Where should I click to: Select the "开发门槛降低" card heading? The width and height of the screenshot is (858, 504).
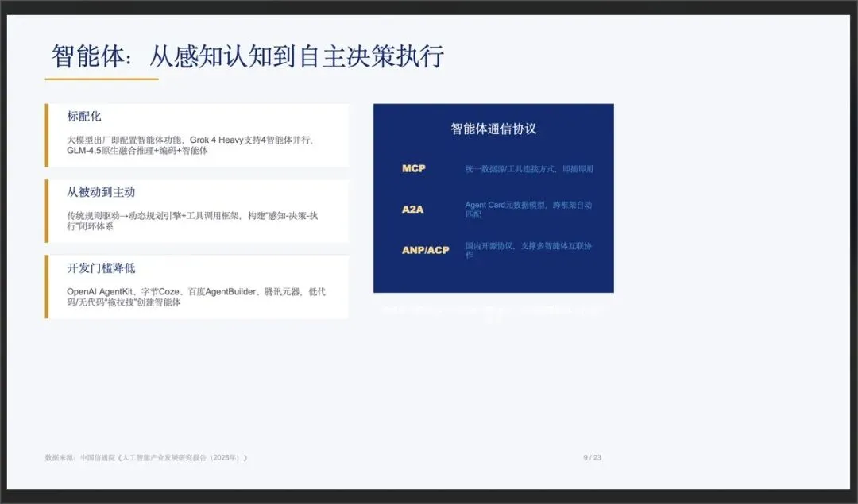tap(101, 268)
